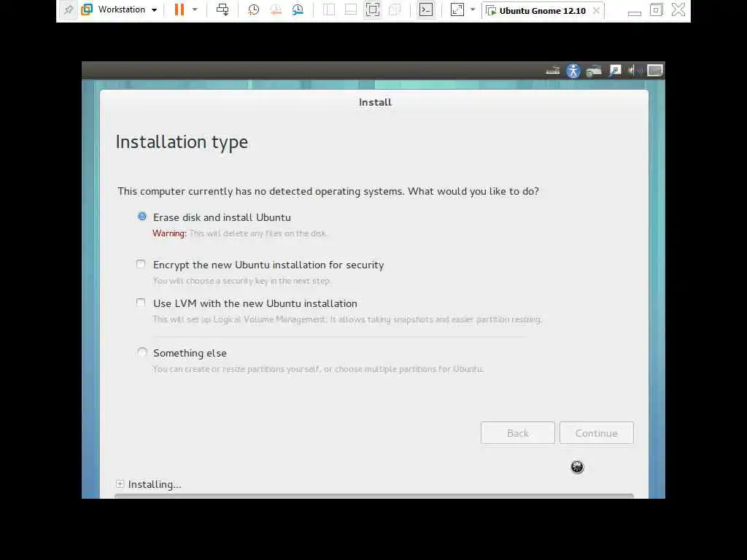
Task: Click the 'no detected operating systems' question text
Action: coord(328,191)
